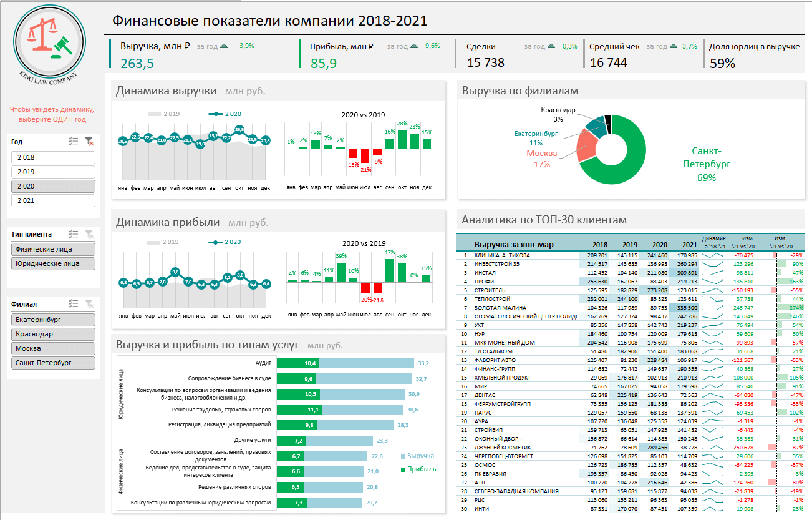This screenshot has width=812, height=520.
Task: Click clear filter icon in Тип клиента slicer
Action: pos(90,234)
